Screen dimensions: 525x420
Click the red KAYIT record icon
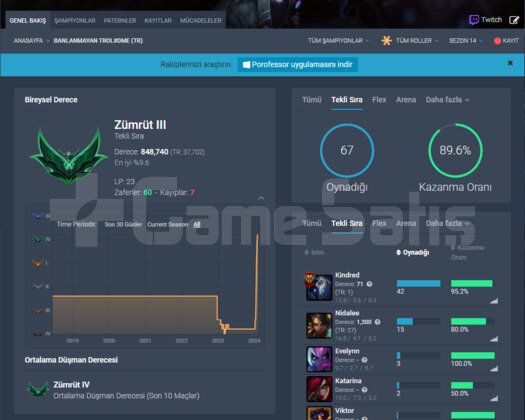pyautogui.click(x=497, y=41)
